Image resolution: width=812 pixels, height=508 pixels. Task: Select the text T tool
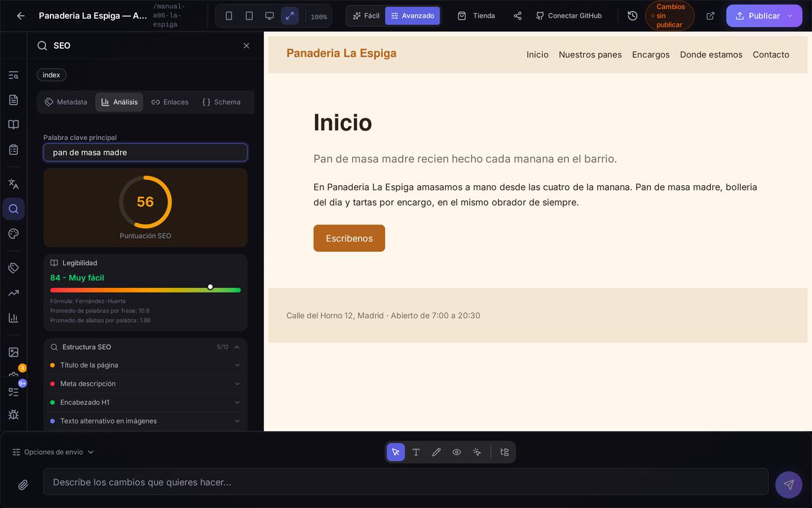click(x=416, y=452)
